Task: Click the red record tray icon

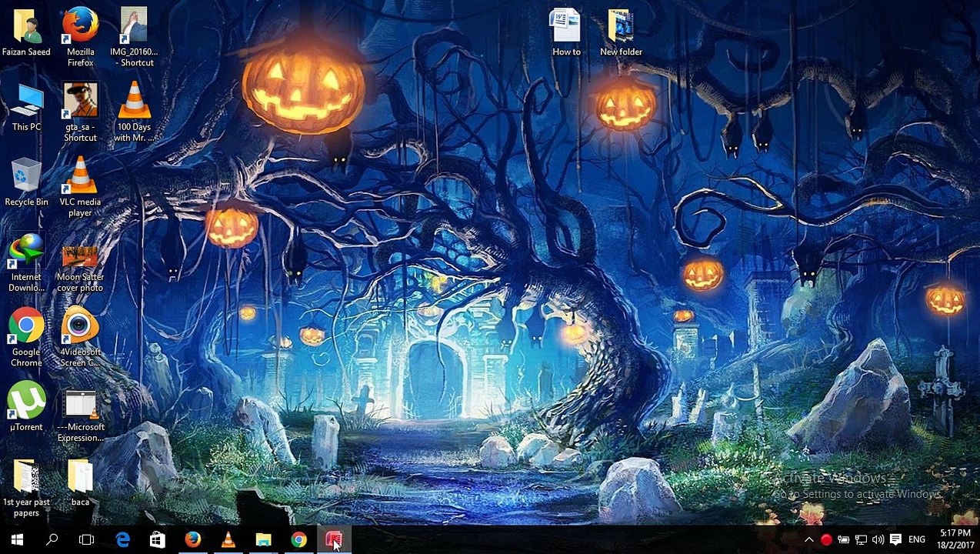Action: click(826, 540)
